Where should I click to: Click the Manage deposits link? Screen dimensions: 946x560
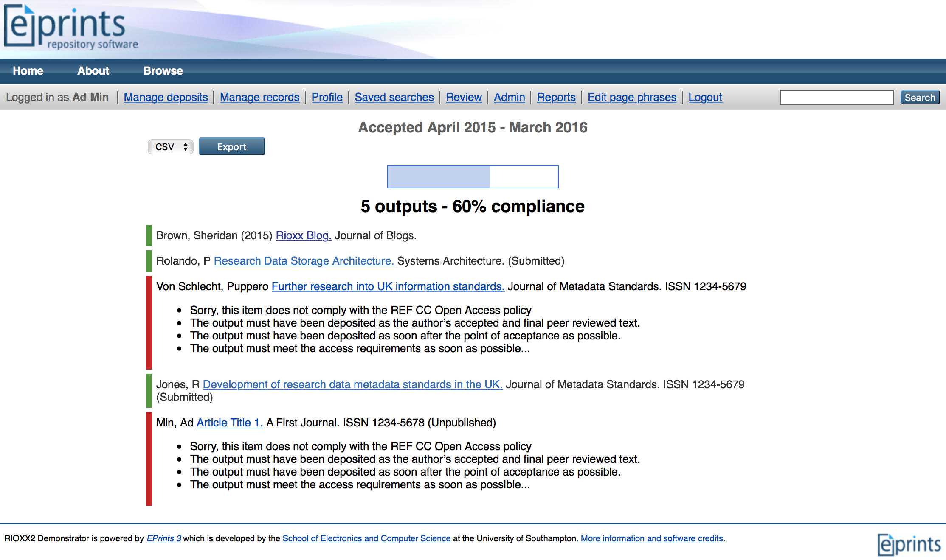tap(166, 97)
